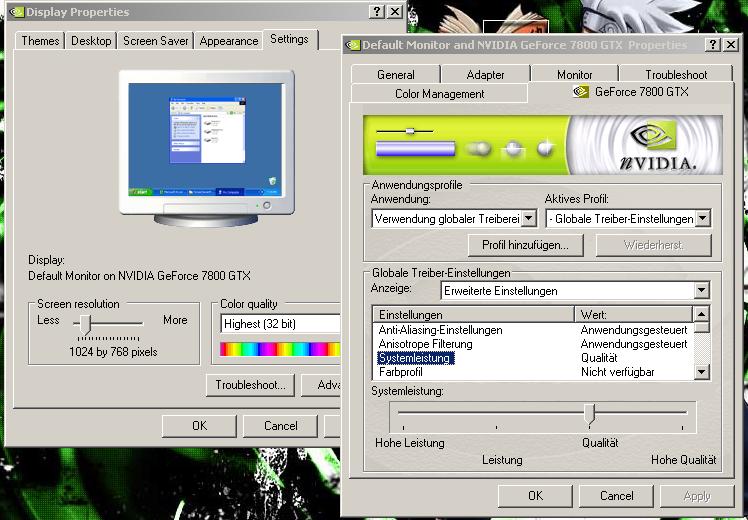Click the color quality spectrum bar

[280, 349]
